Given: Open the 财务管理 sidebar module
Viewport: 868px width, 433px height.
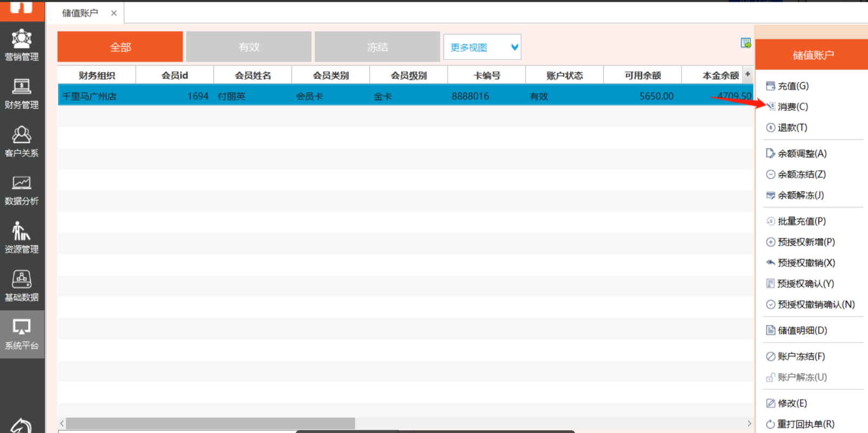Looking at the screenshot, I should pos(22,94).
